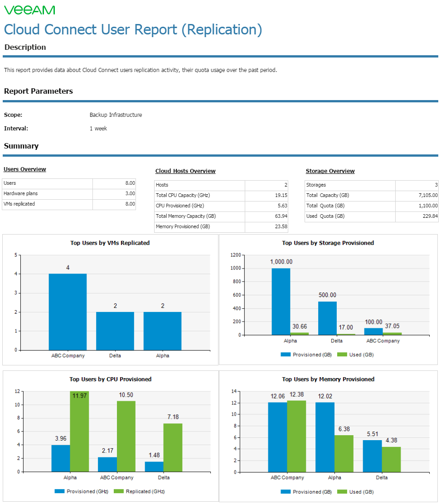Click the Veeam logo

[29, 10]
